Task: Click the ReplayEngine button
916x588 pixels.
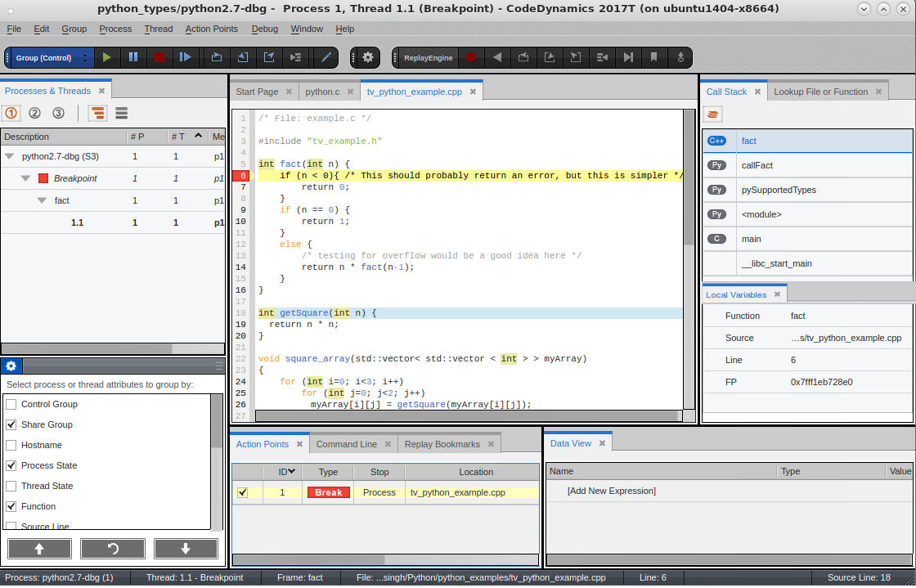Action: point(428,58)
